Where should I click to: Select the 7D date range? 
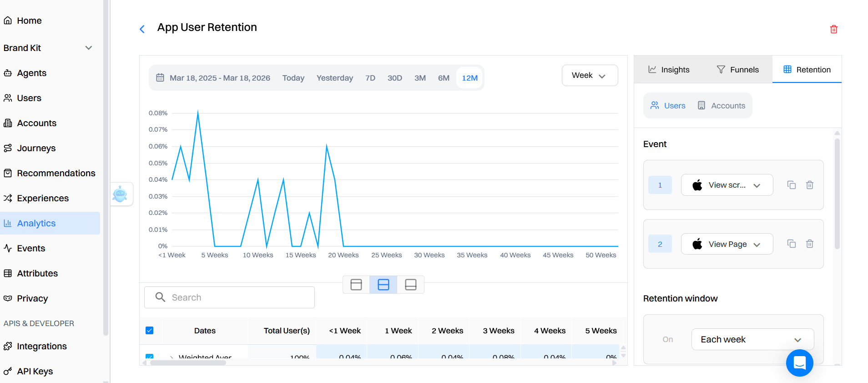coord(370,78)
